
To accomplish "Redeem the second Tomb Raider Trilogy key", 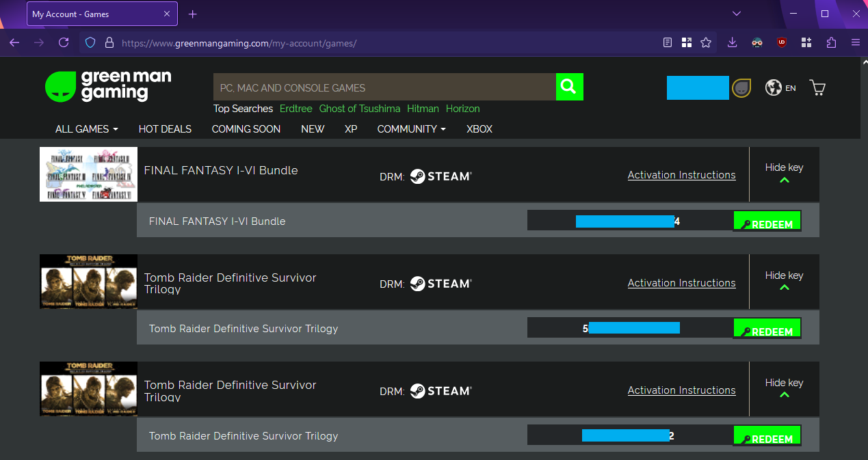I will 767,436.
